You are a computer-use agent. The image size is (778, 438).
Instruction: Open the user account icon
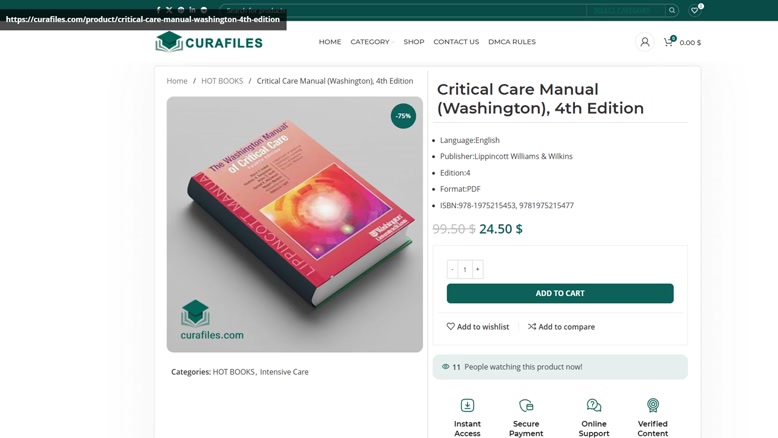[x=645, y=42]
